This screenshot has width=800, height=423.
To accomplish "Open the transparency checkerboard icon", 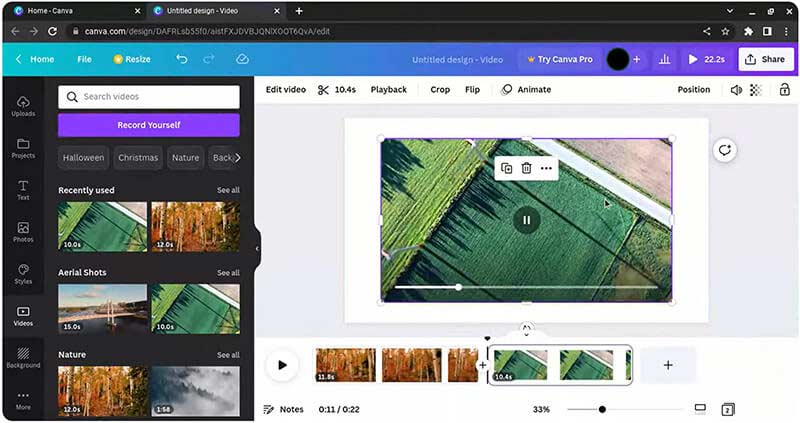I will (x=756, y=89).
